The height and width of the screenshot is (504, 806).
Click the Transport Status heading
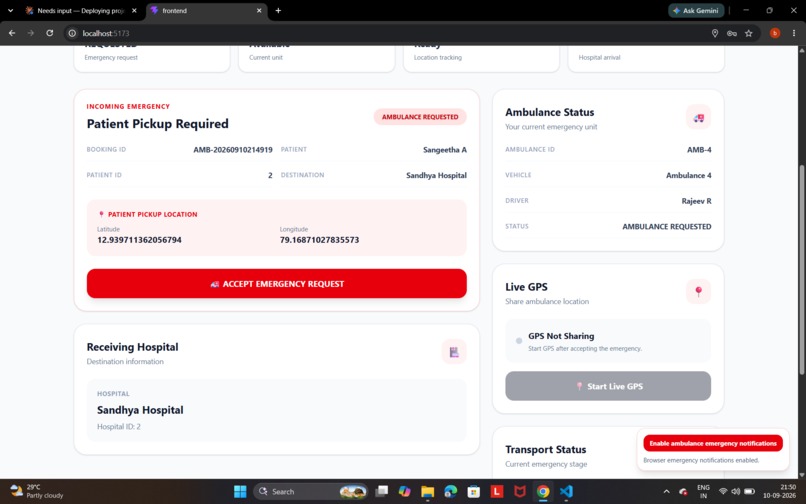pyautogui.click(x=545, y=449)
